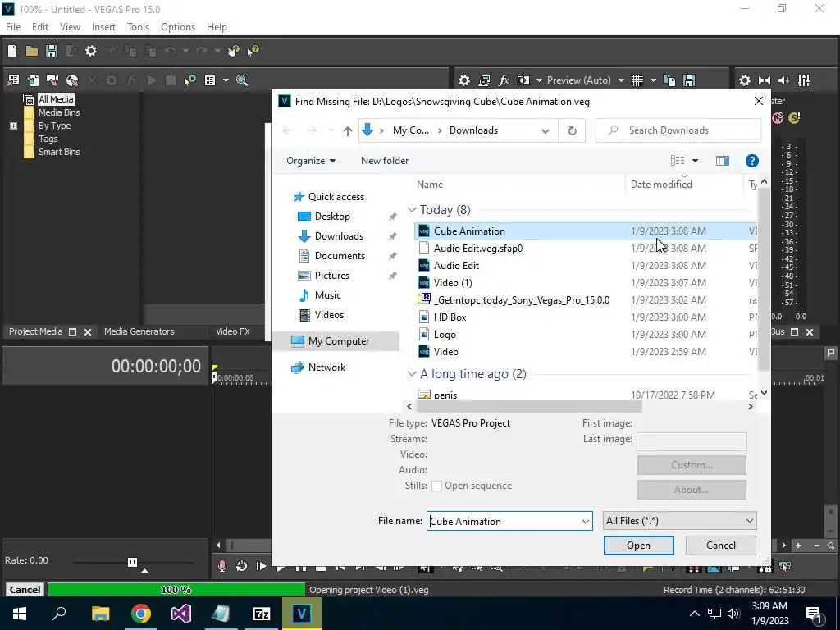Click the New project icon

[11, 51]
